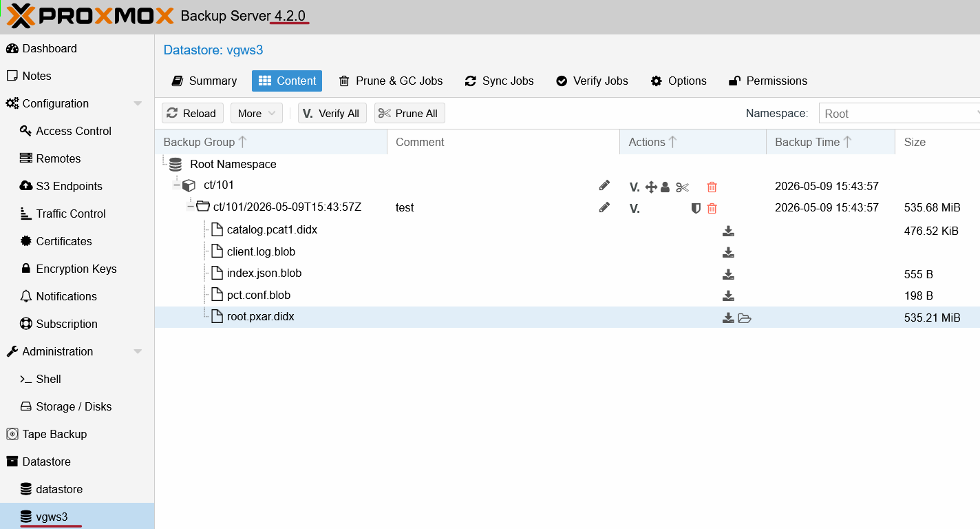Open the More dropdown menu
This screenshot has height=529, width=980.
257,114
